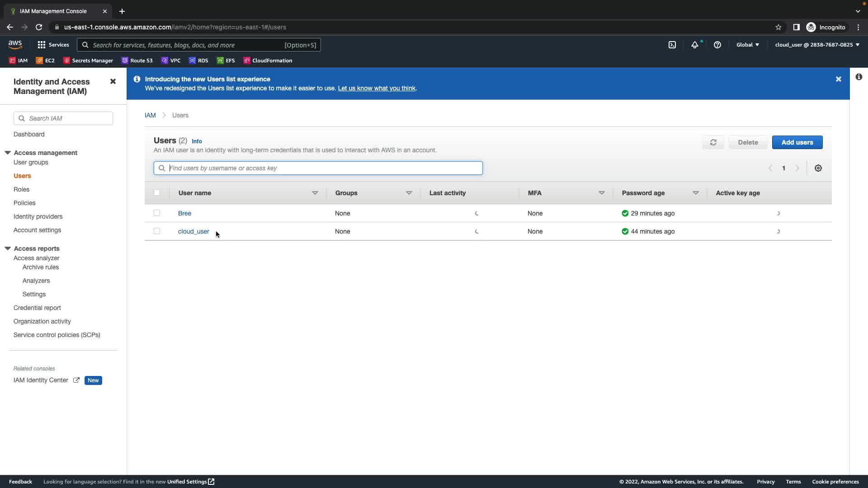Dismiss the new Users list banner
The width and height of the screenshot is (868, 488).
839,79
